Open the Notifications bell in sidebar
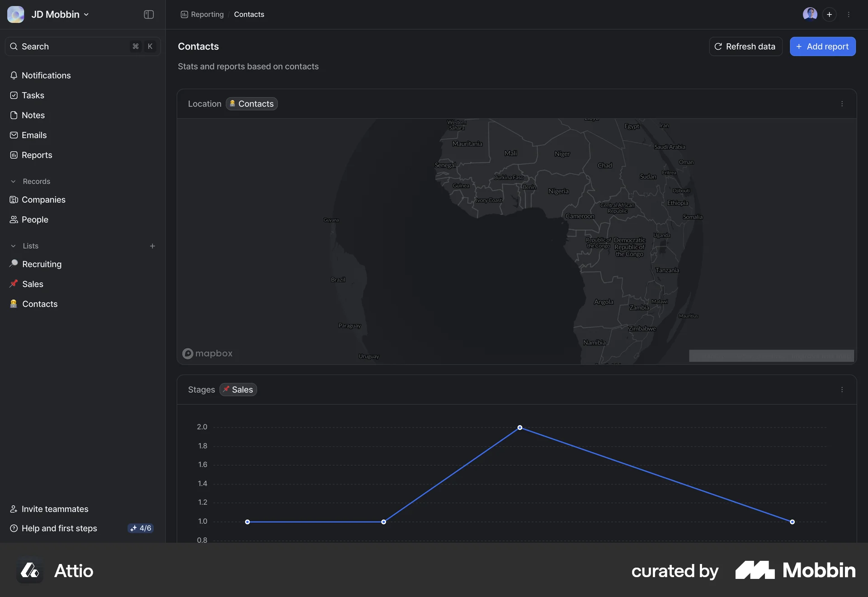Image resolution: width=868 pixels, height=597 pixels. click(x=46, y=75)
